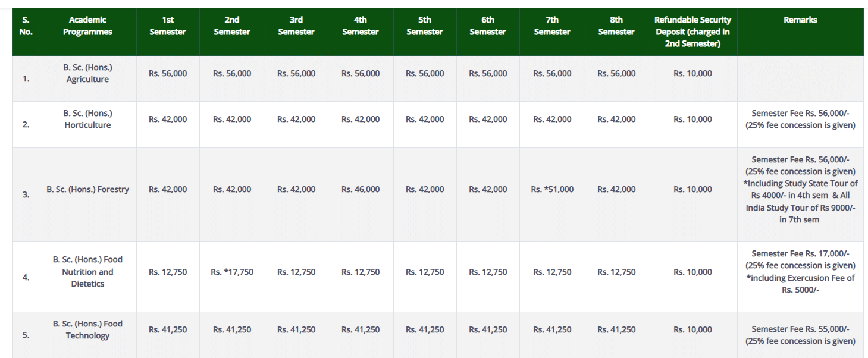Click the Nutrition 2nd semester Rs. *17,750 fee
This screenshot has width=868, height=358.
(x=232, y=272)
